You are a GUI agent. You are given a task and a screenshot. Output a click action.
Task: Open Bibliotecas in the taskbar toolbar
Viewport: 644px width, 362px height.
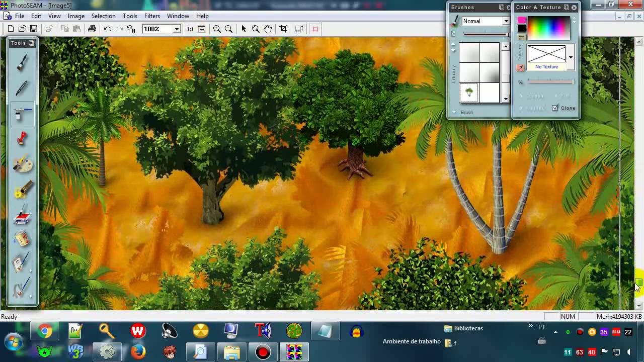(463, 328)
